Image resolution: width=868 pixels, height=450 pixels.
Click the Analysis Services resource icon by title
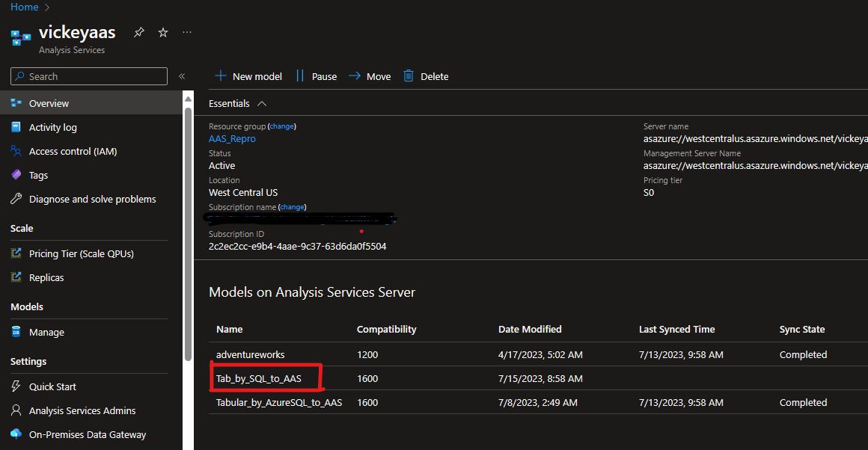(20, 38)
